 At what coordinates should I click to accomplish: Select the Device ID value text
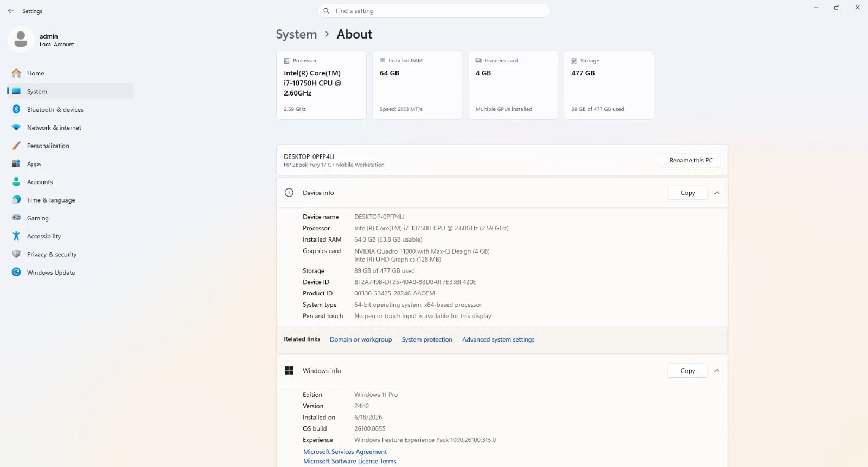[415, 282]
